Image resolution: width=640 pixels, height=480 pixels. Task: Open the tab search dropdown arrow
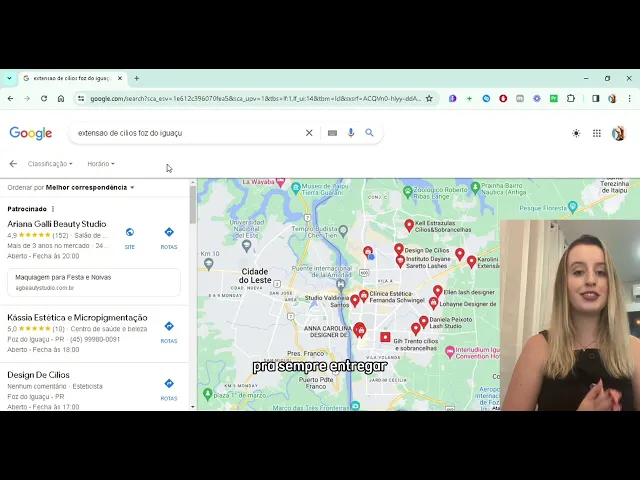tap(9, 78)
